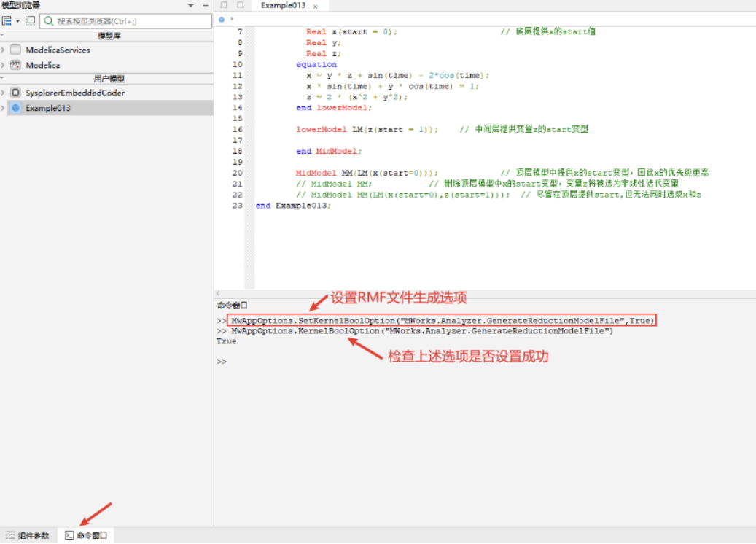The height and width of the screenshot is (544, 756).
Task: Expand the Modelica library node
Action: pyautogui.click(x=4, y=65)
